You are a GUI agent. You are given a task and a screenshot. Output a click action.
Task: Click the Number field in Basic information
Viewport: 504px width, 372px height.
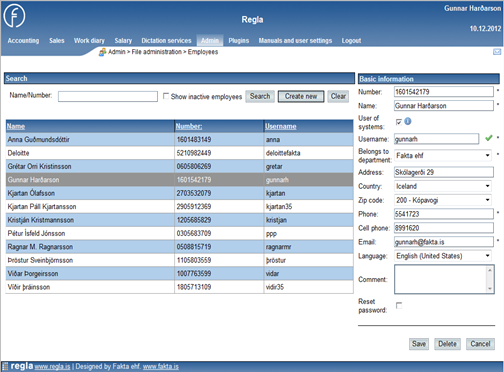(x=444, y=92)
